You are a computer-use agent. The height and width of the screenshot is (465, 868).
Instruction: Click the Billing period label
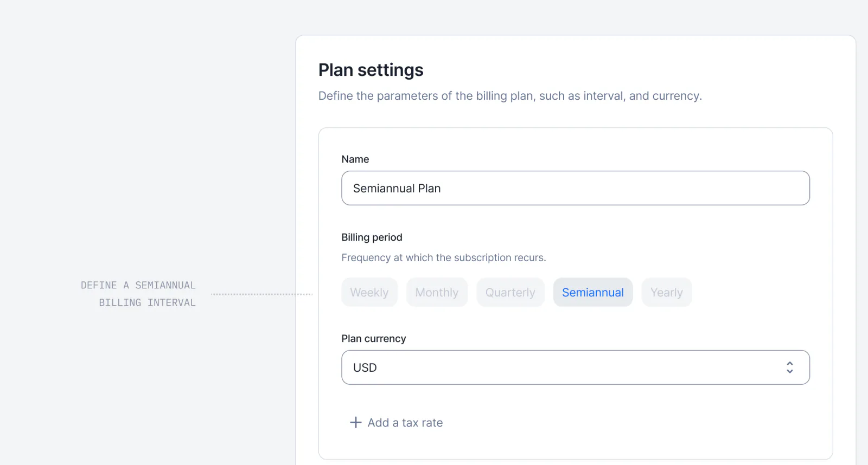tap(372, 237)
